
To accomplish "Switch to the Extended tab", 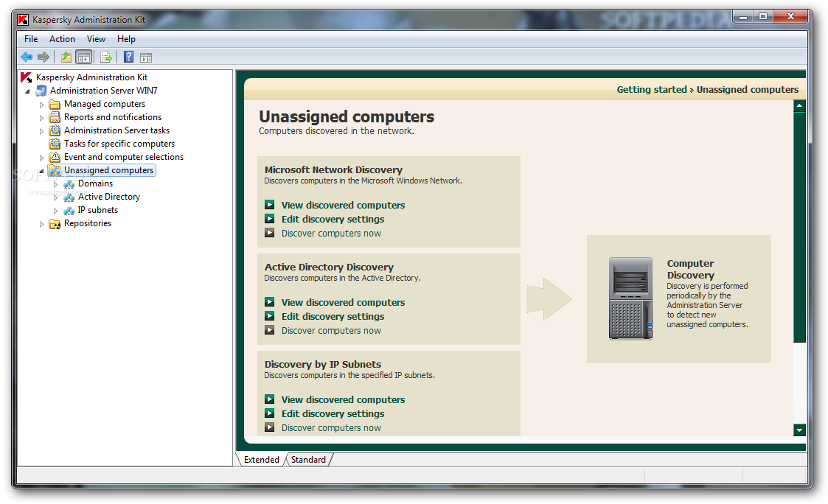I will tap(261, 460).
